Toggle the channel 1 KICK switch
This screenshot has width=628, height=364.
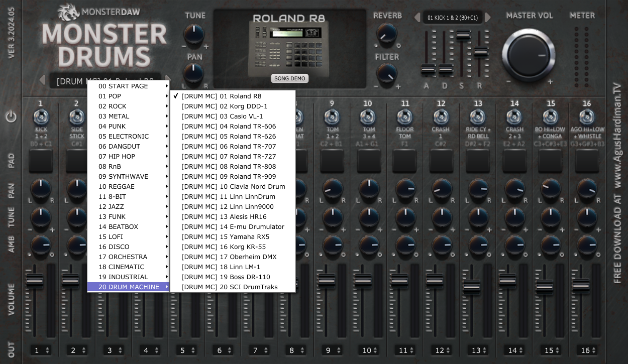click(41, 117)
